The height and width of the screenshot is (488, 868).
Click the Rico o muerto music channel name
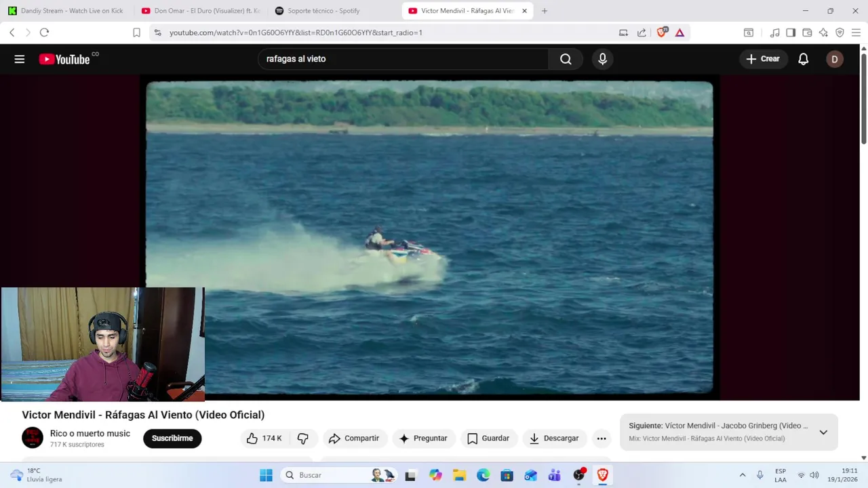click(x=90, y=433)
